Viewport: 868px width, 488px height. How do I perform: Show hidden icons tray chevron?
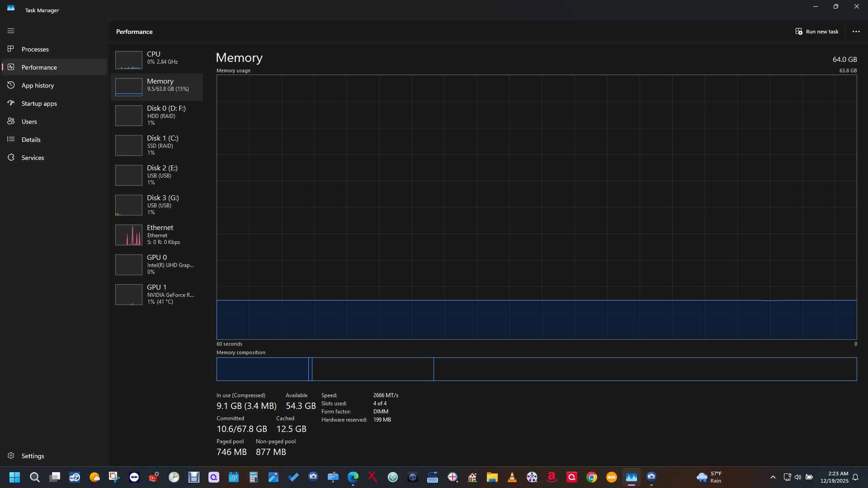[x=773, y=477]
